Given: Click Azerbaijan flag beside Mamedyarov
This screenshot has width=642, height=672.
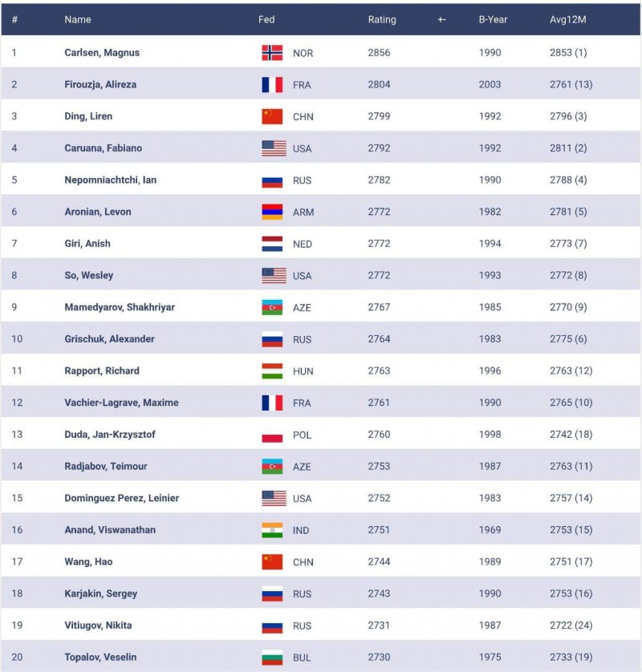Looking at the screenshot, I should click(272, 307).
